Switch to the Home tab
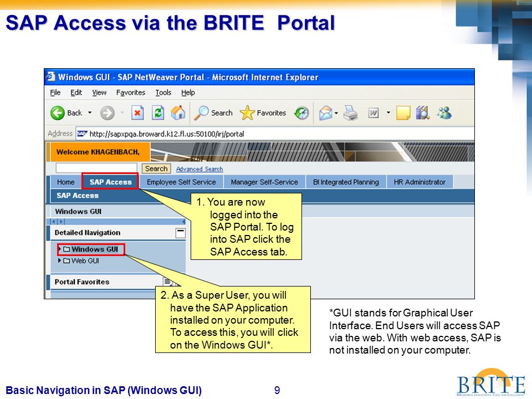Viewport: 532px width, 399px height. coord(66,182)
